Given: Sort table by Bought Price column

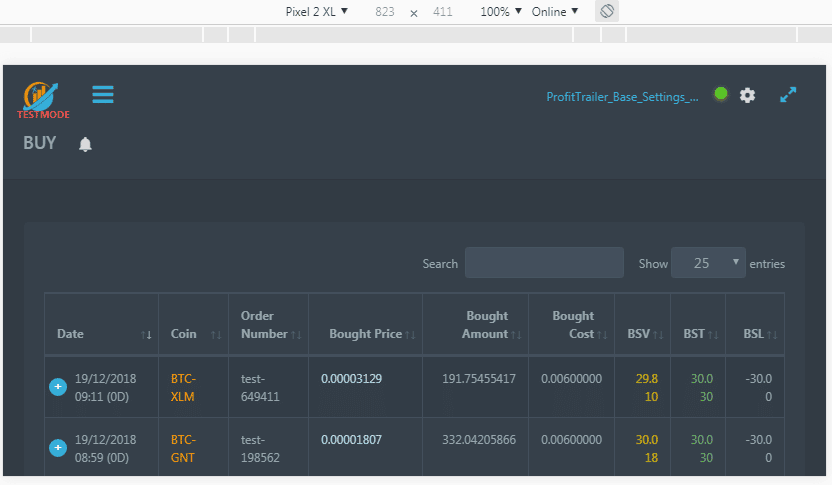Looking at the screenshot, I should 365,334.
